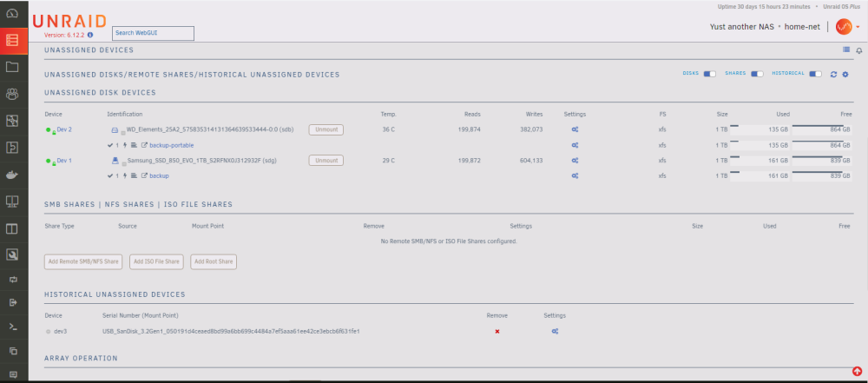Click the ARRAY OPERATION section heading
The width and height of the screenshot is (868, 383).
[x=81, y=359]
